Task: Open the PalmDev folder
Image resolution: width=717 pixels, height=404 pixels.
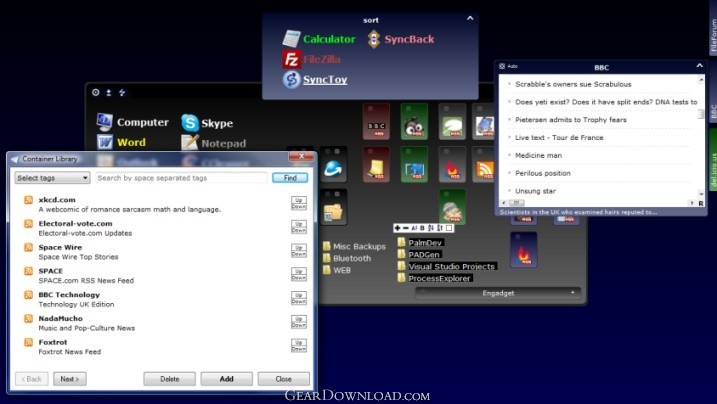Action: (420, 243)
